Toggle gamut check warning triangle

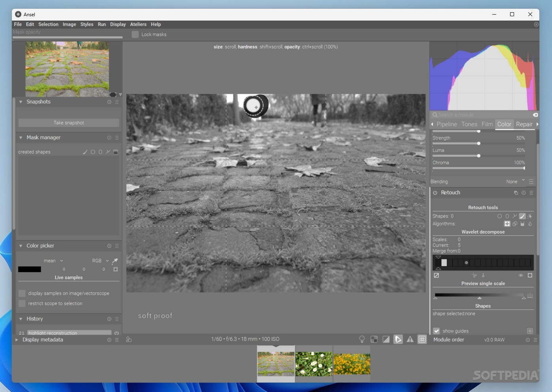point(410,339)
